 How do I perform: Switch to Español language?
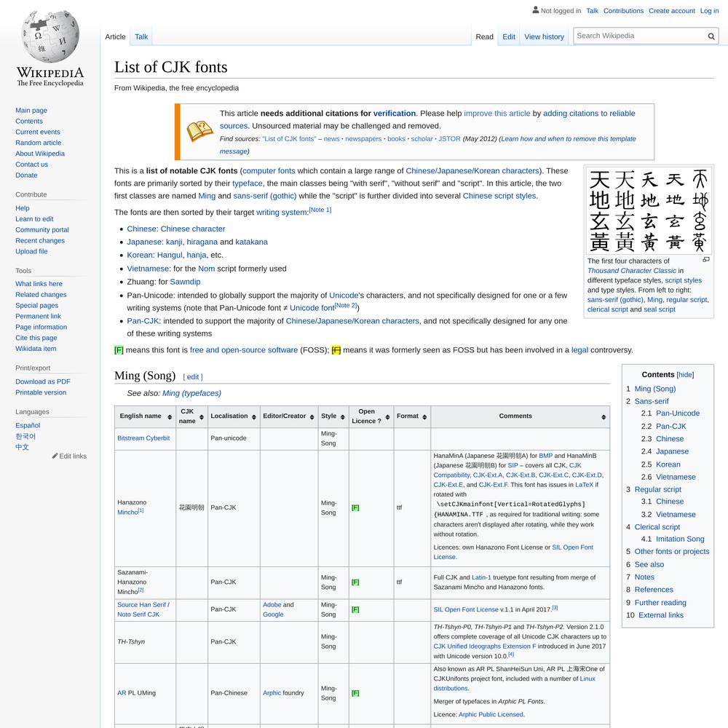pos(28,425)
